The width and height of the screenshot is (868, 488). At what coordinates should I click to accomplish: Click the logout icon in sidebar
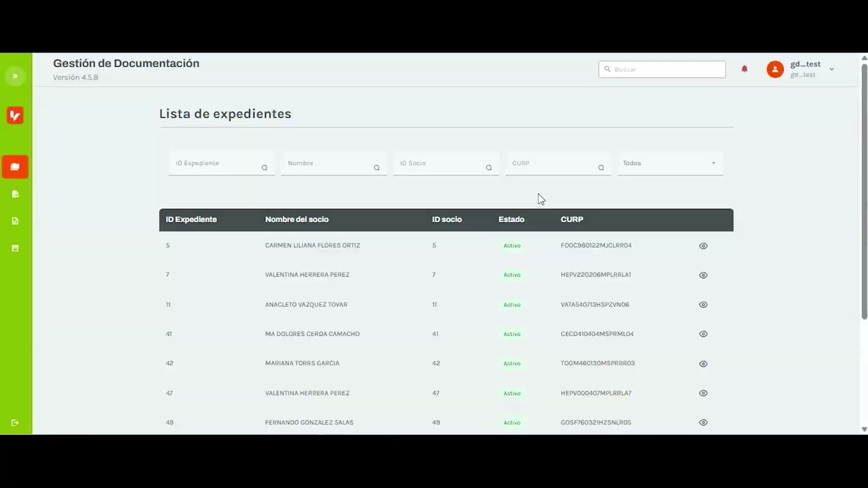(x=15, y=423)
